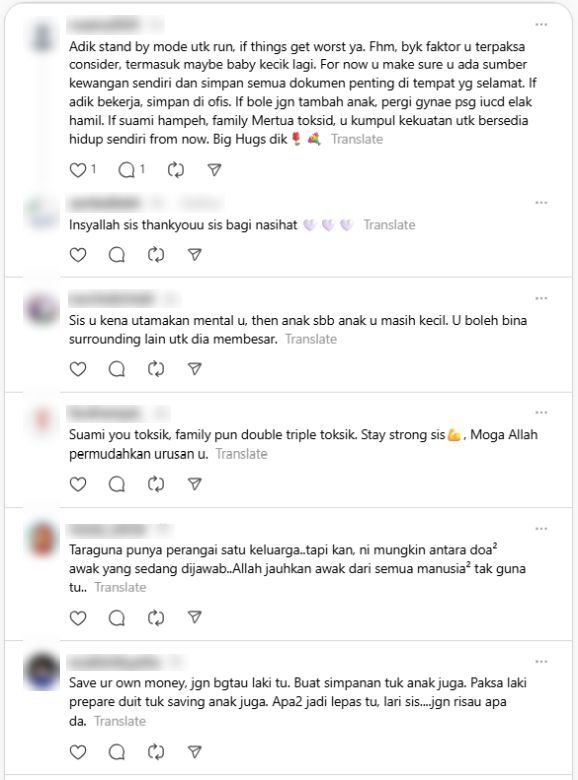Repost the 'Adik stand by mode' comment

pos(176,170)
